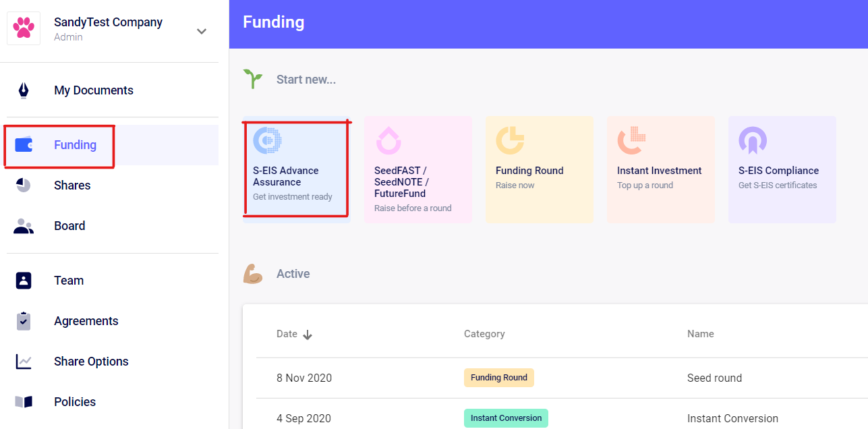Click the Funding wallet icon
Viewport: 868px width, 429px height.
[24, 145]
